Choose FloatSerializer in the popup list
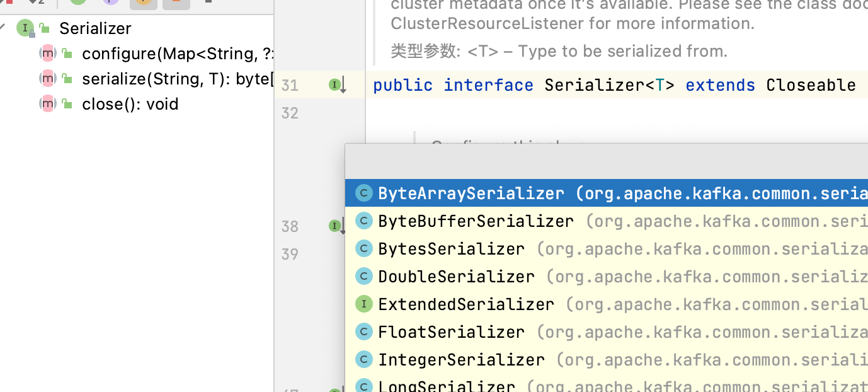This screenshot has width=868, height=392. pyautogui.click(x=451, y=331)
